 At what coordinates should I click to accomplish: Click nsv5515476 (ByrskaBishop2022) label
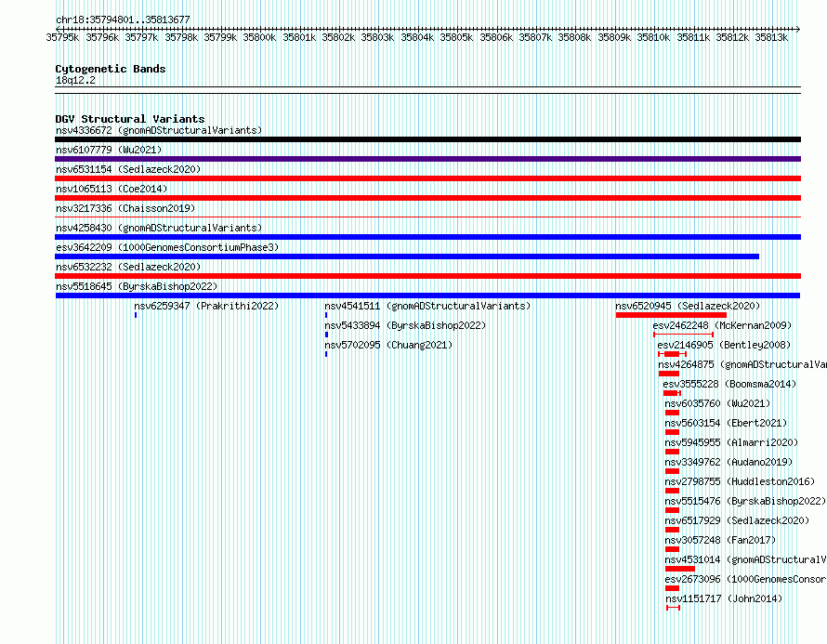(745, 501)
